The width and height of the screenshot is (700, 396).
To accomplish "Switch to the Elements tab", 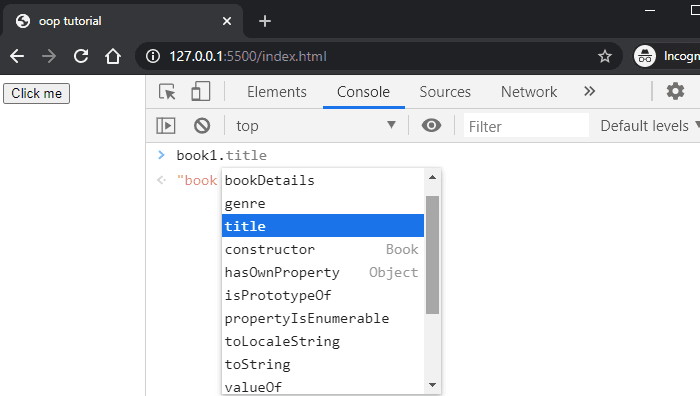I will coord(277,92).
